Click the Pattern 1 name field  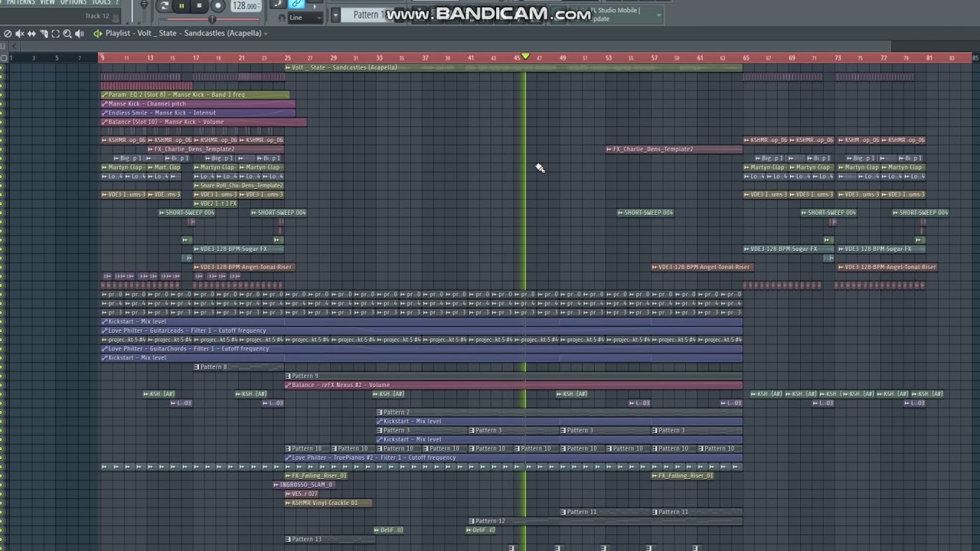pyautogui.click(x=367, y=15)
